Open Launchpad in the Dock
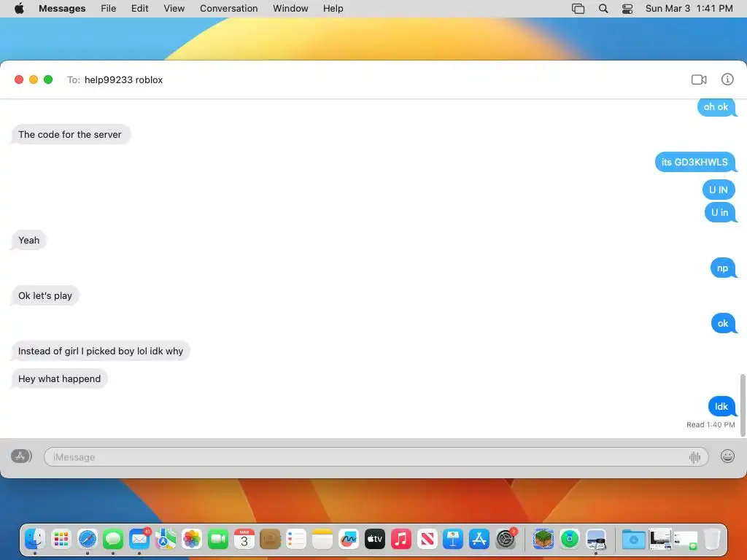The width and height of the screenshot is (747, 560). [x=61, y=540]
